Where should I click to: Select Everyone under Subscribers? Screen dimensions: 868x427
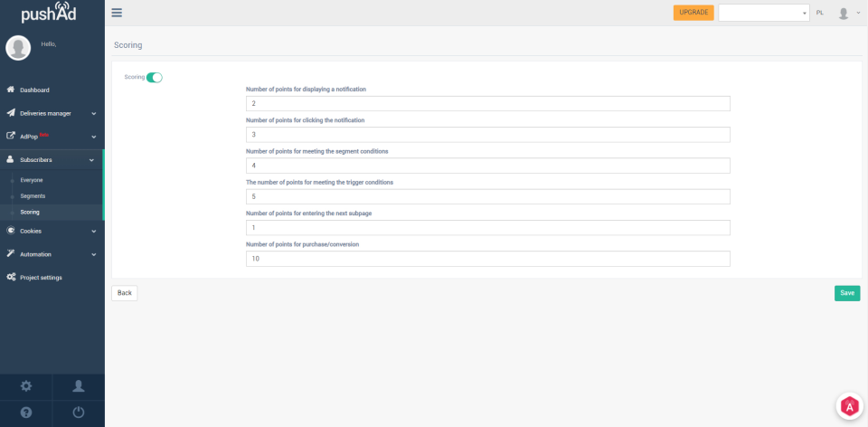coord(32,180)
